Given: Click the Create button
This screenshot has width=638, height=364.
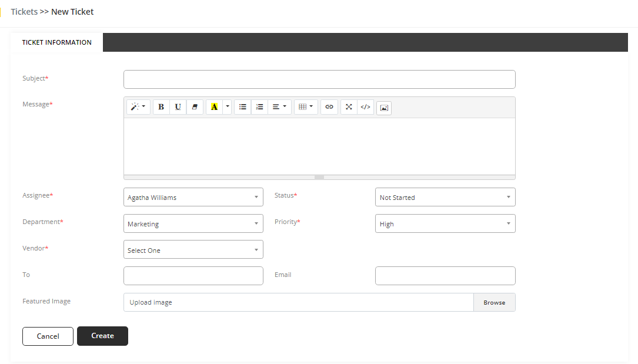Looking at the screenshot, I should [102, 336].
